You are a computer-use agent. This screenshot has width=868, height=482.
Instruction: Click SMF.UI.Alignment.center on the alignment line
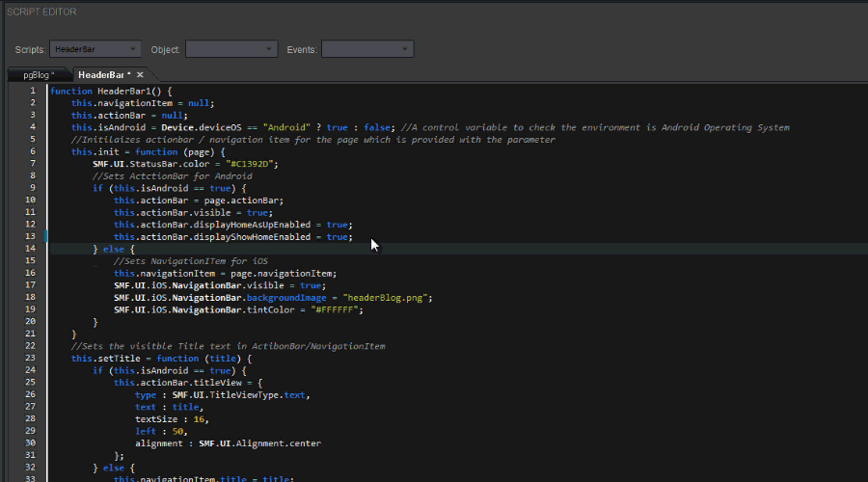[x=259, y=443]
